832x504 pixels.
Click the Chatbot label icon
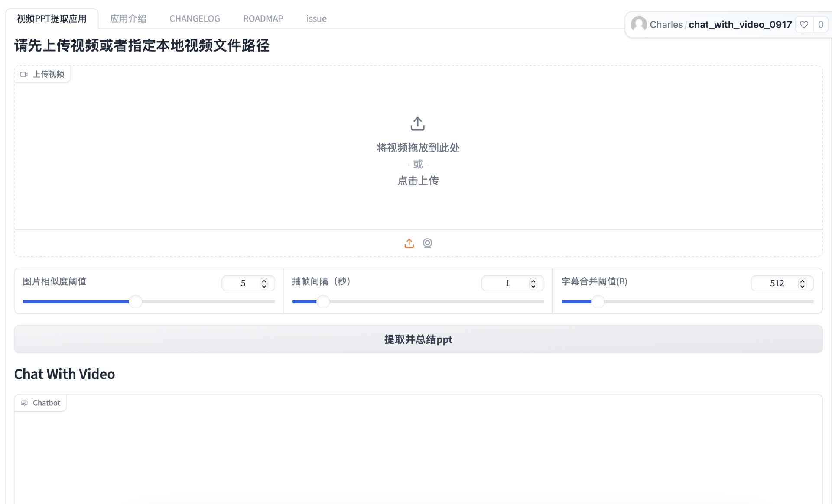point(24,403)
